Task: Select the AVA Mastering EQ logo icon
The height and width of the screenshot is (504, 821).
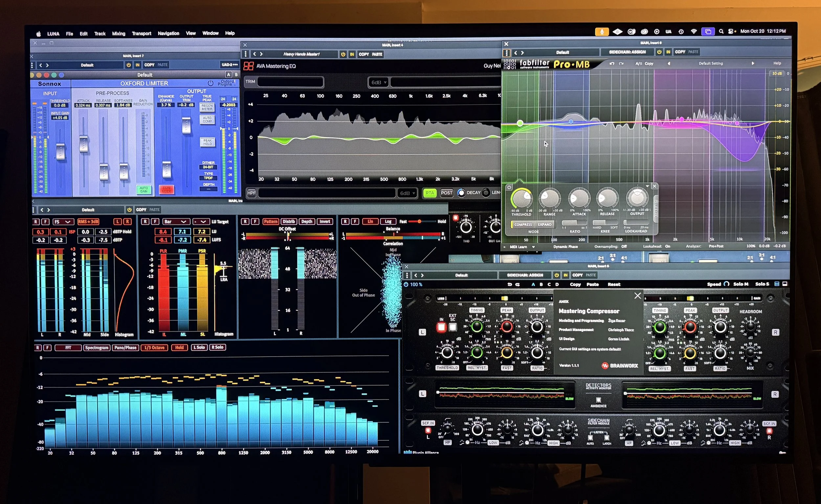Action: click(249, 66)
